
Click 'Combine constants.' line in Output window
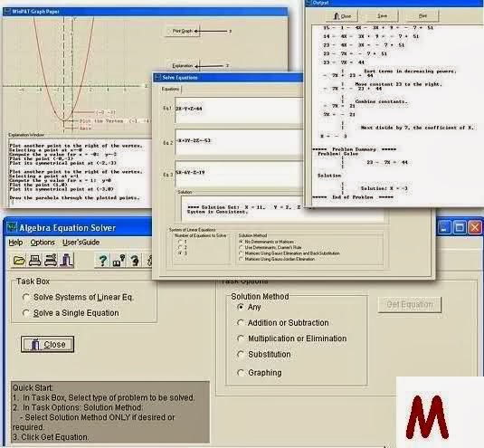point(381,101)
